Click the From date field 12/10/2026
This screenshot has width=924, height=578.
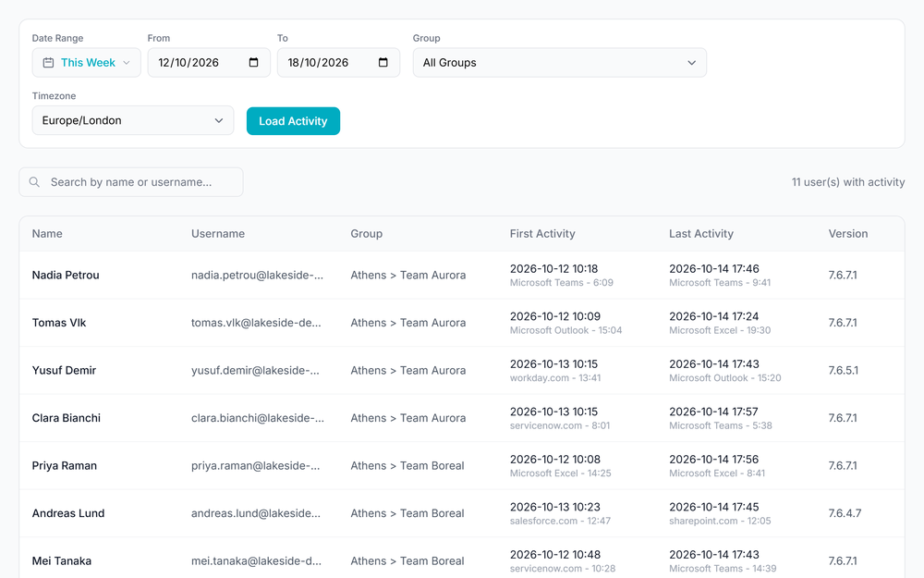click(209, 63)
